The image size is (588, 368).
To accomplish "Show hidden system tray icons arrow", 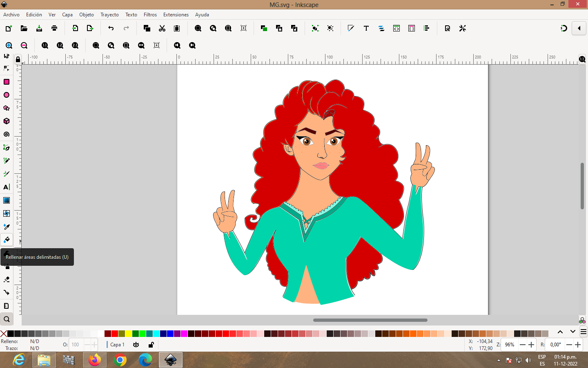I will point(499,360).
